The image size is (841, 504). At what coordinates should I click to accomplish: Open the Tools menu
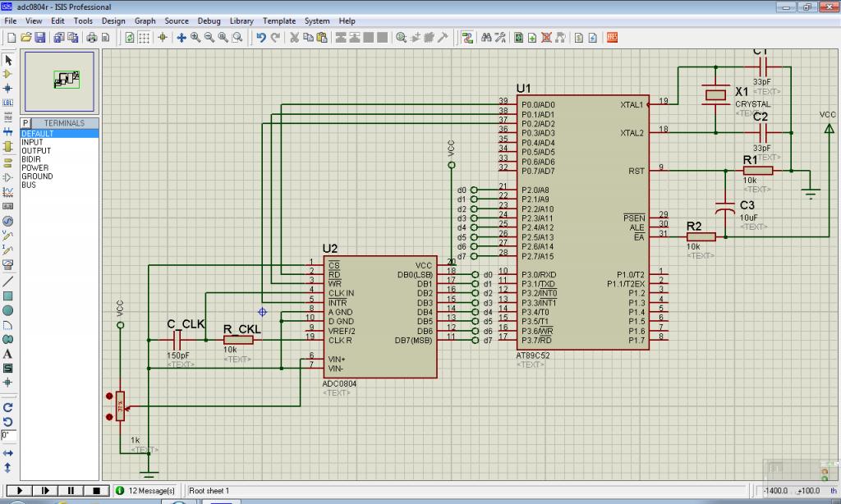83,21
